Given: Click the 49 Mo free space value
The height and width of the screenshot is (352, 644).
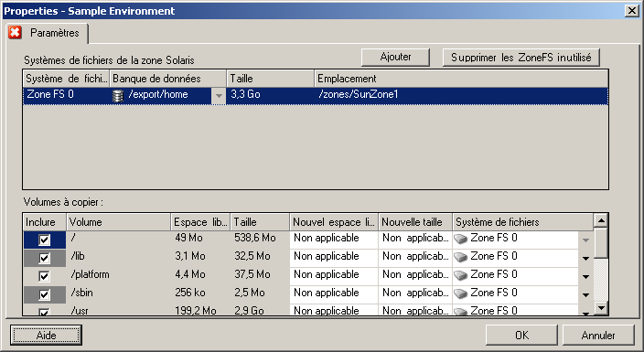Looking at the screenshot, I should (188, 239).
